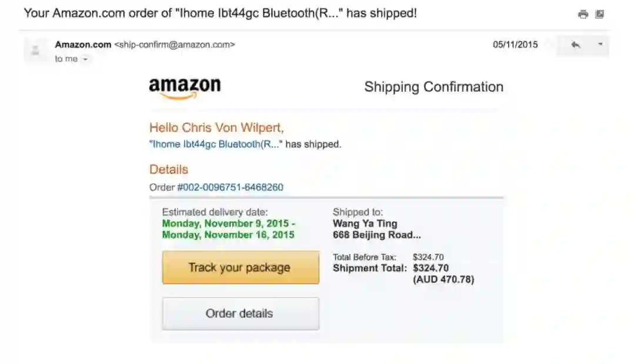Click the Amazon.com sender name
Viewport: 635px width, 364px height.
point(83,45)
